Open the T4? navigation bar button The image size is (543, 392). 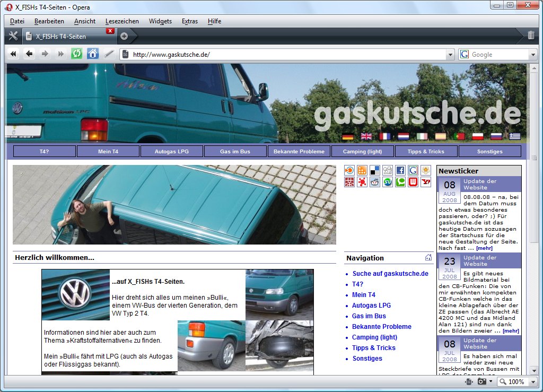click(45, 151)
